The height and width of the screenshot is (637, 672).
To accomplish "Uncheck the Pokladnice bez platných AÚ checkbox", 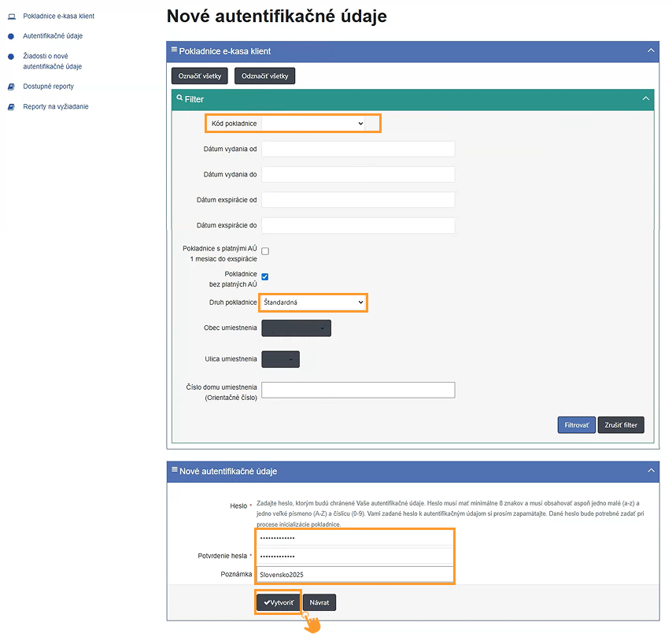I will 265,276.
